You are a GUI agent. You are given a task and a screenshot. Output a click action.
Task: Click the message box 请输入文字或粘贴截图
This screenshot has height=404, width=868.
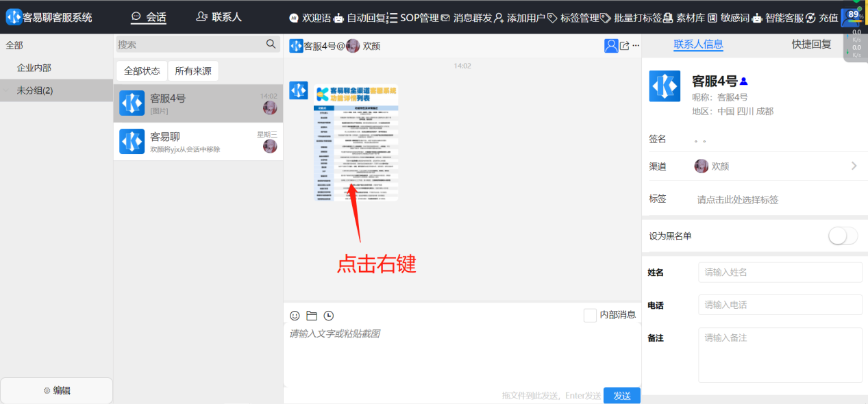(462, 356)
